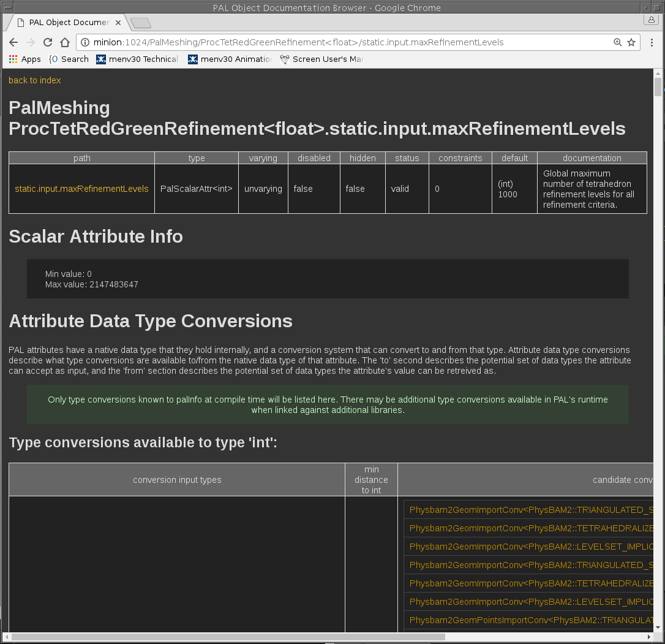Click the address bar URL field
The height and width of the screenshot is (644, 665).
[x=343, y=43]
